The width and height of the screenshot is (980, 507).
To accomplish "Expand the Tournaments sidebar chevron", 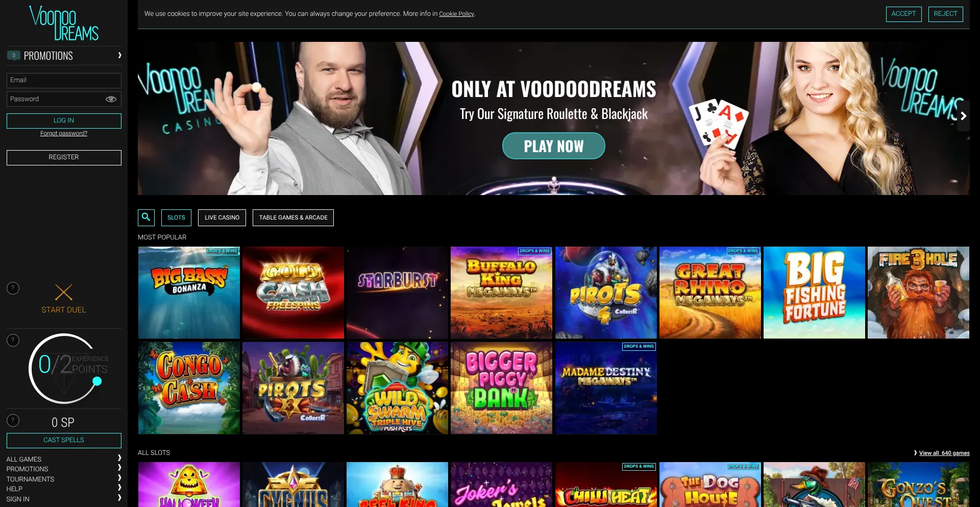I will [x=119, y=478].
